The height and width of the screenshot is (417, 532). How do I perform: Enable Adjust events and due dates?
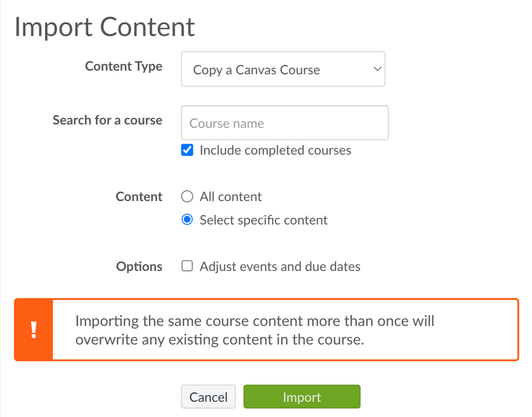(187, 266)
